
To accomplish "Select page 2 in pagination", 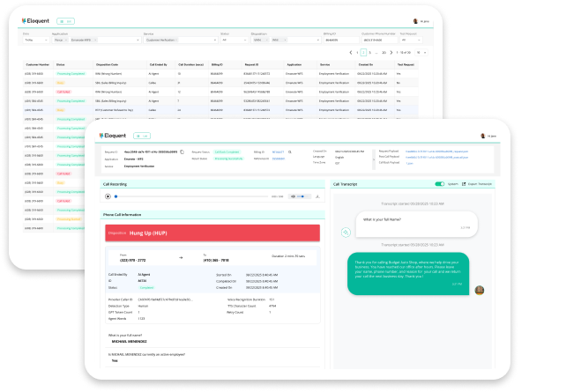I will (x=363, y=53).
